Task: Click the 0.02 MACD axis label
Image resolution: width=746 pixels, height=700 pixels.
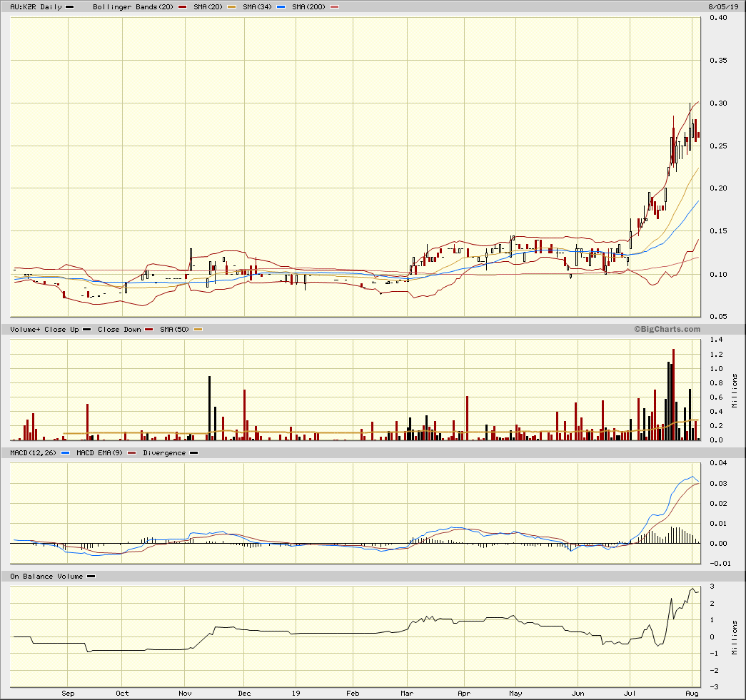Action: [718, 504]
